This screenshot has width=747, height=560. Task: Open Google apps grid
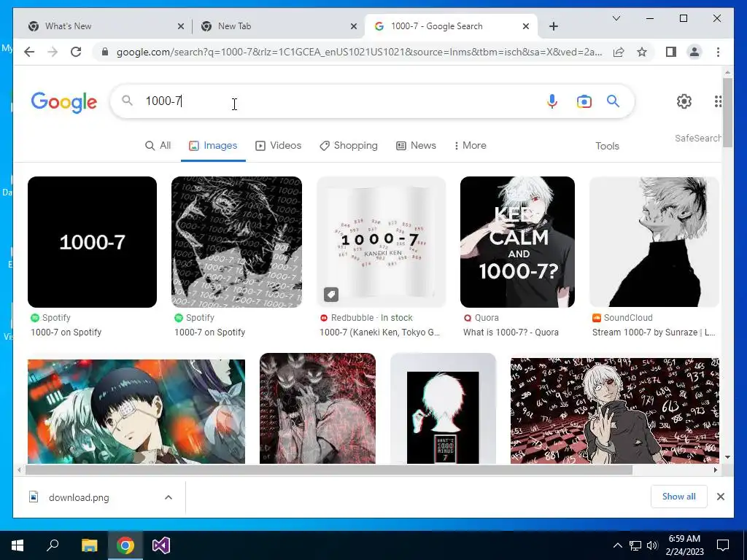(x=718, y=101)
